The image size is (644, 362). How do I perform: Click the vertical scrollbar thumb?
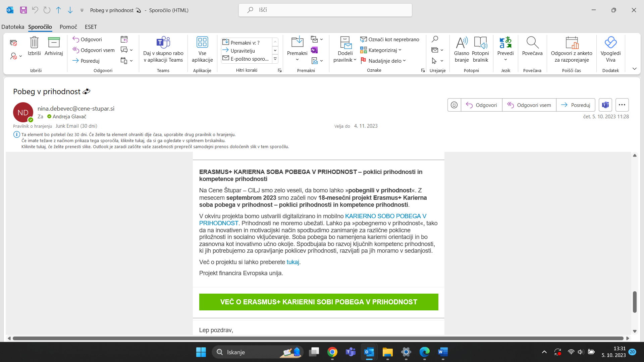(x=635, y=302)
